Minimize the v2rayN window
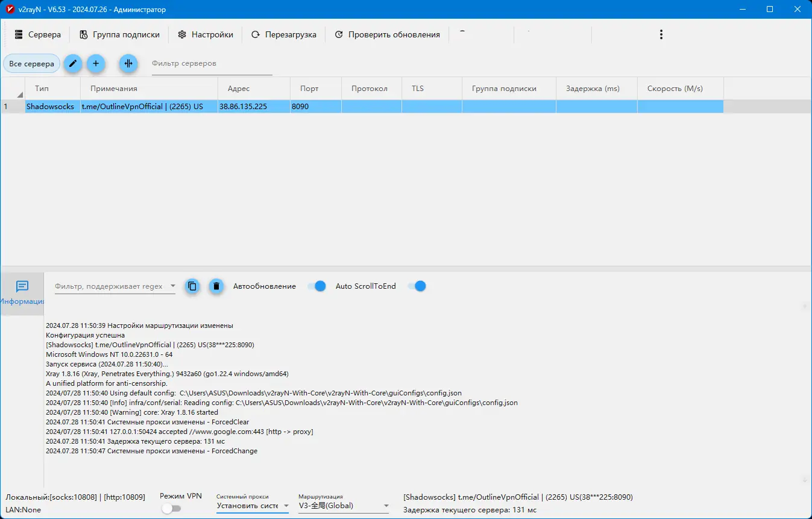Screen dimensions: 812x519 point(742,10)
